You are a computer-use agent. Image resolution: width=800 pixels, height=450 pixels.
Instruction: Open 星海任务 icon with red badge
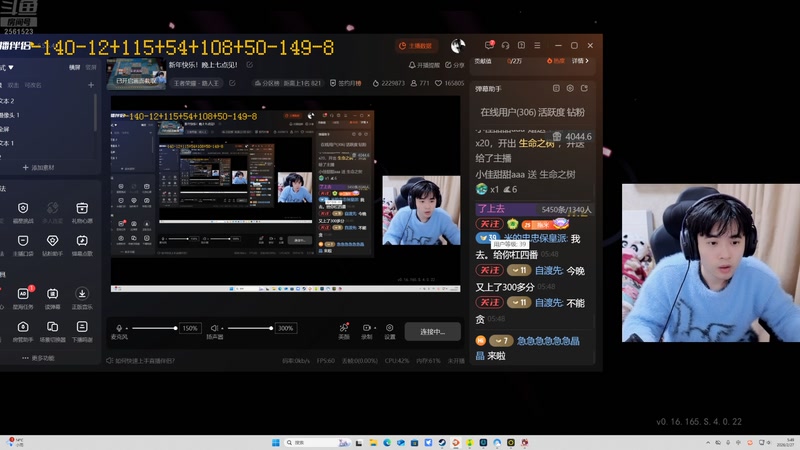23,294
